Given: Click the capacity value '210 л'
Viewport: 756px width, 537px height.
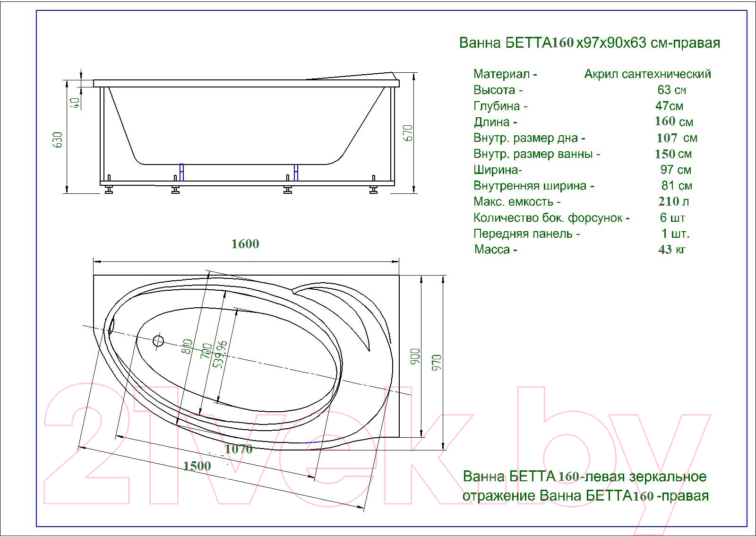Looking at the screenshot, I should coord(673,201).
